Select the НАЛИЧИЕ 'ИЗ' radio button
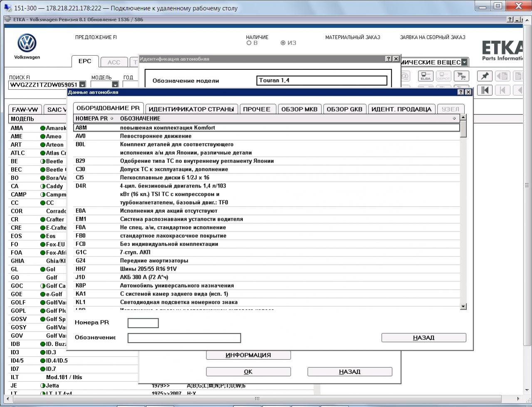This screenshot has width=532, height=407. pos(283,43)
